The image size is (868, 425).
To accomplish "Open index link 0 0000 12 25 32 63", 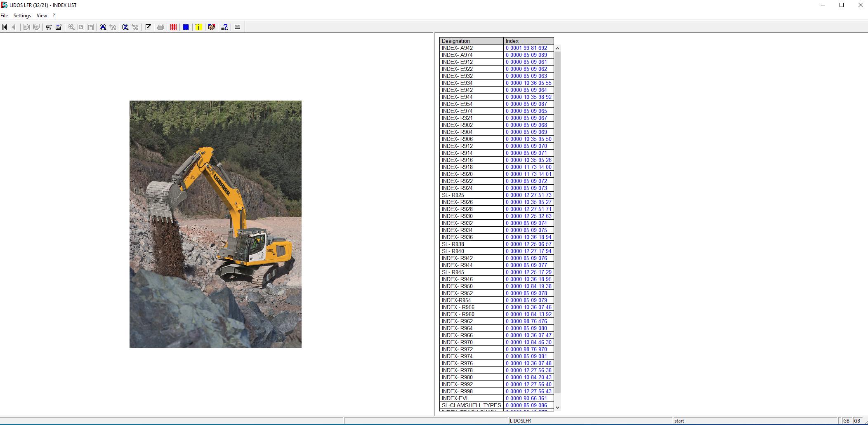I will pos(528,216).
